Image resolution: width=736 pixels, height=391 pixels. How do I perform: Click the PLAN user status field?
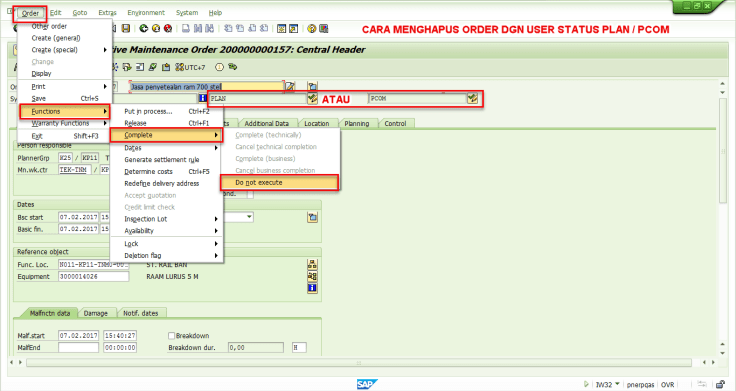(257, 99)
